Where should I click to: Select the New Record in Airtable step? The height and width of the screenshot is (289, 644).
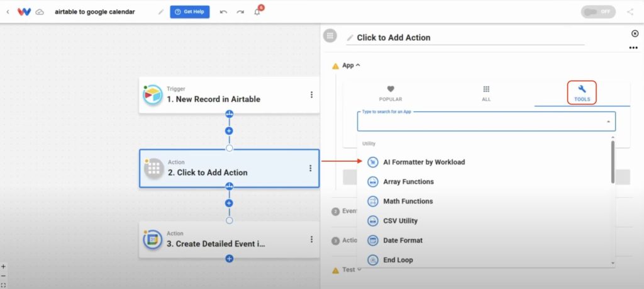click(x=229, y=95)
